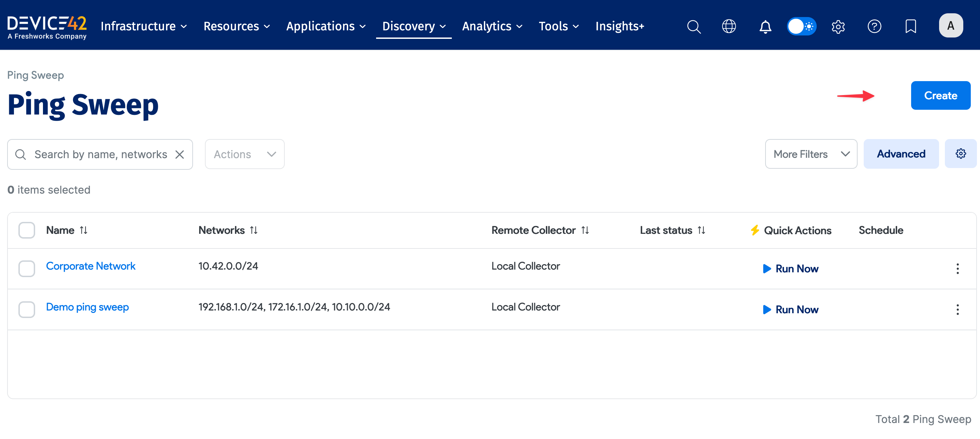
Task: Clear search with the X icon
Action: coord(180,154)
